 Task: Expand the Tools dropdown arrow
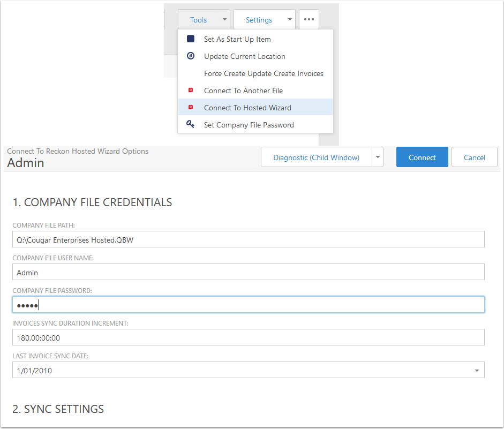pyautogui.click(x=224, y=19)
